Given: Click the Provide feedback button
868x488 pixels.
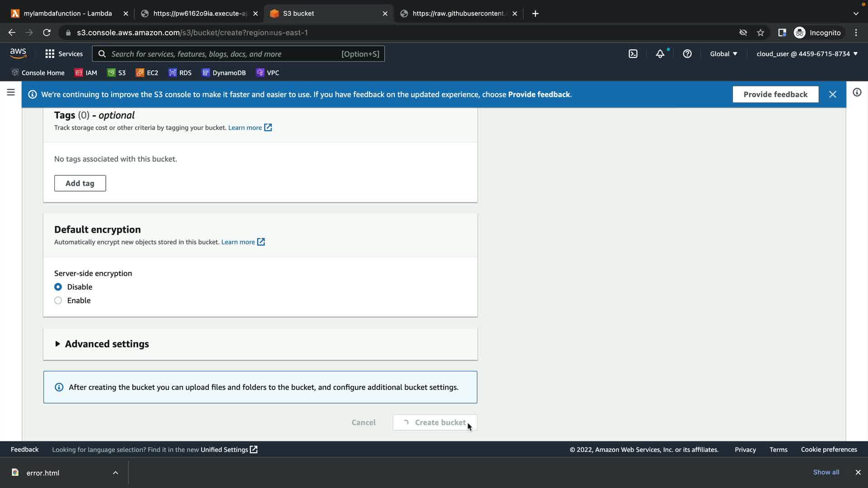Looking at the screenshot, I should pyautogui.click(x=775, y=94).
